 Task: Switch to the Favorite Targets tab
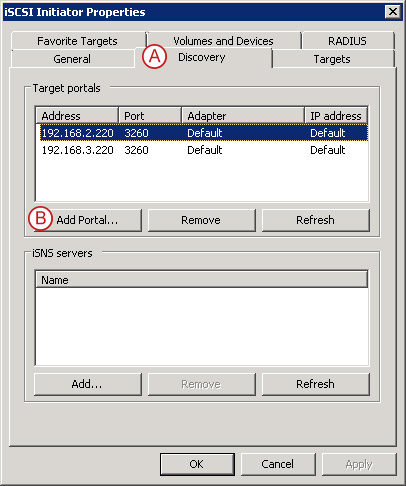[x=78, y=41]
